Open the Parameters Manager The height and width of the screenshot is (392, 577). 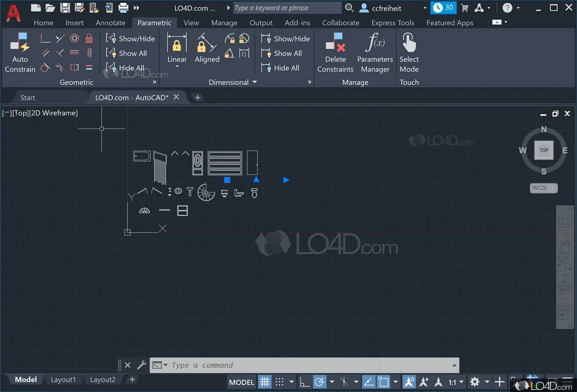tap(376, 53)
